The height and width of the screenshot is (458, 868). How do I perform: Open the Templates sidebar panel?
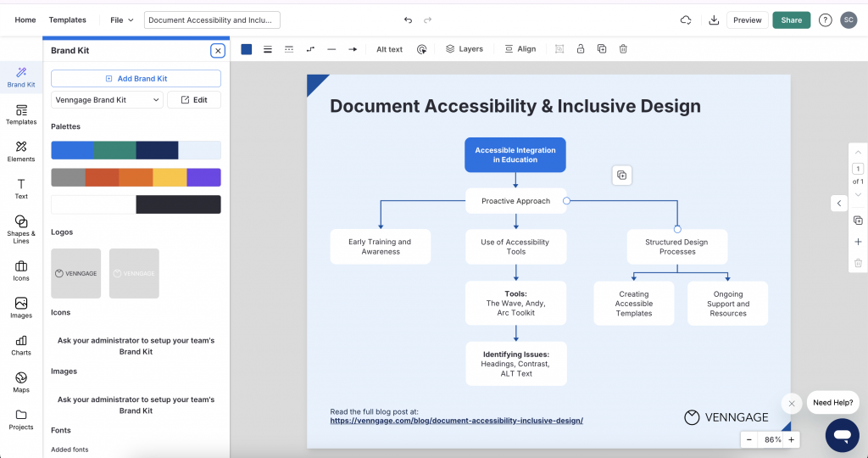pyautogui.click(x=21, y=114)
